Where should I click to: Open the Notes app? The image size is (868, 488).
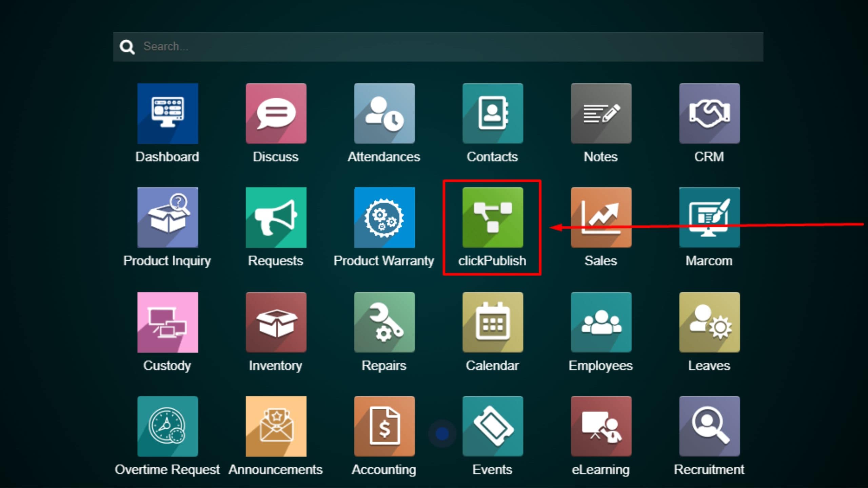point(601,114)
